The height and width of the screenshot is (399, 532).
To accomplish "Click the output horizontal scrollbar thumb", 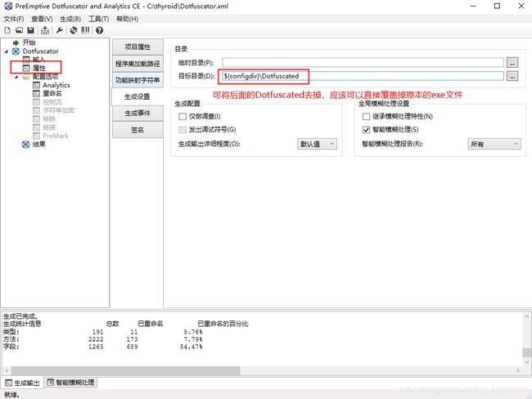I will 125,371.
